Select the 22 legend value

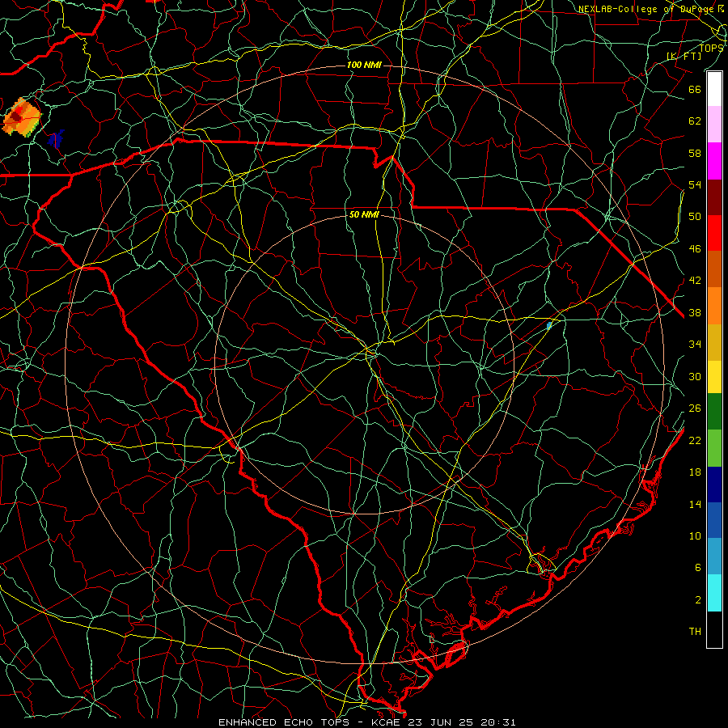point(695,440)
